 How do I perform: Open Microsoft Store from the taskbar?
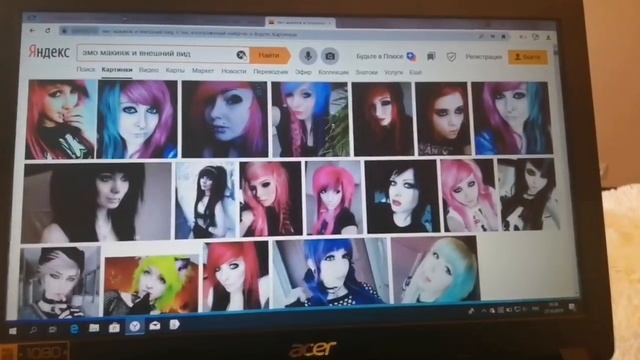[x=114, y=327]
